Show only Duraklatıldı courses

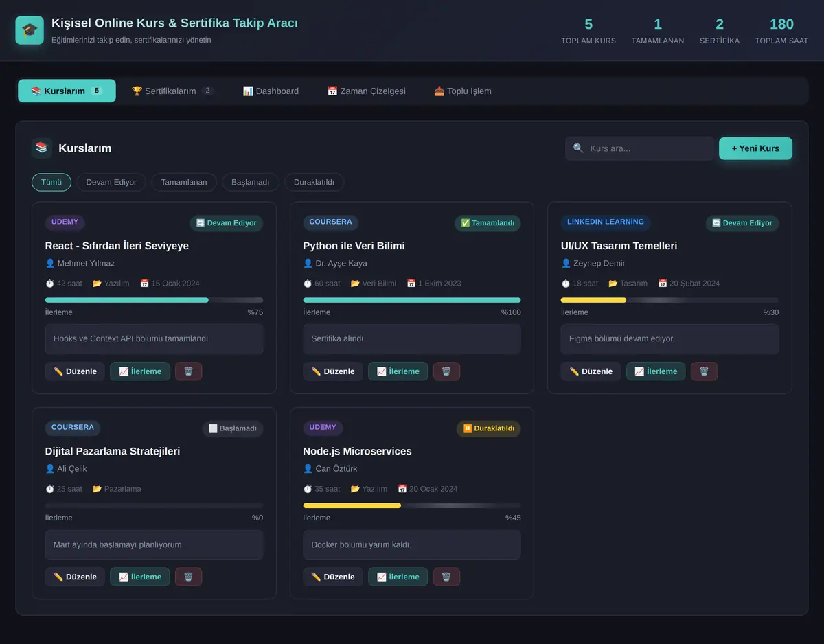click(314, 182)
